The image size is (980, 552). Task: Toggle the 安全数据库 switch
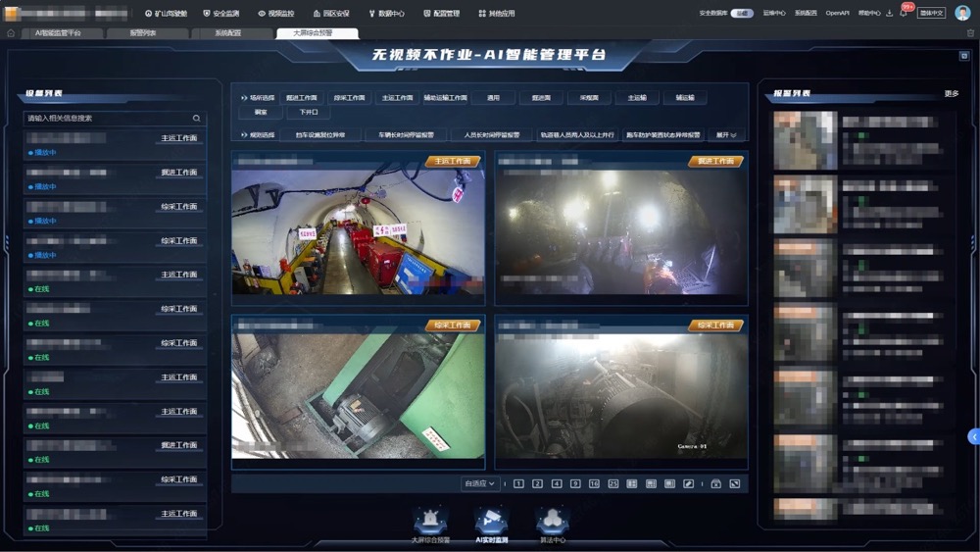pos(743,14)
